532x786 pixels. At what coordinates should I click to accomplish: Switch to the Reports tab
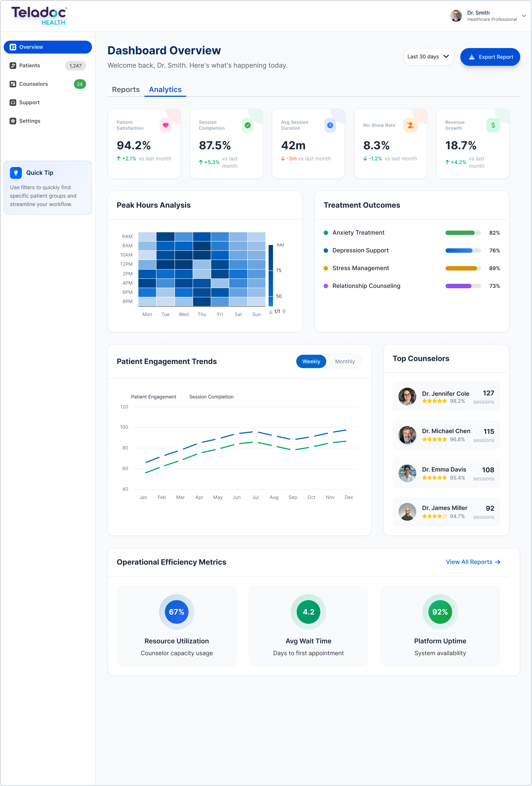pyautogui.click(x=125, y=89)
